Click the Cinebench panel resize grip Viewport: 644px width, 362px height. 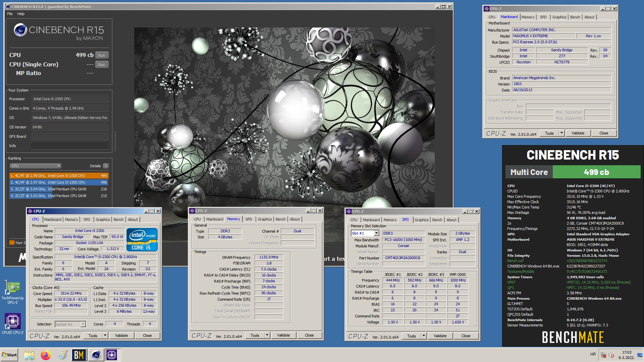(115, 141)
